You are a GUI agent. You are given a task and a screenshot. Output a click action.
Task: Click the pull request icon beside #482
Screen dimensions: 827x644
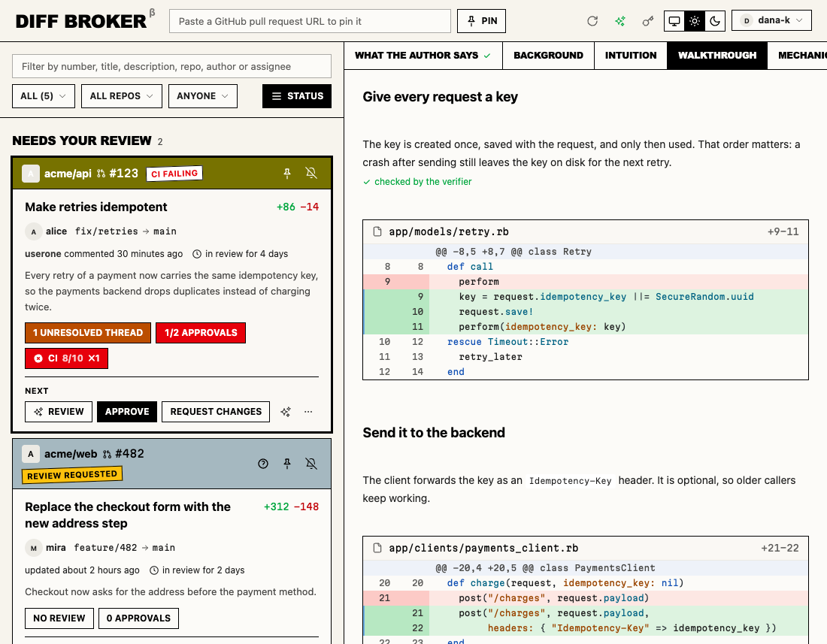(107, 454)
